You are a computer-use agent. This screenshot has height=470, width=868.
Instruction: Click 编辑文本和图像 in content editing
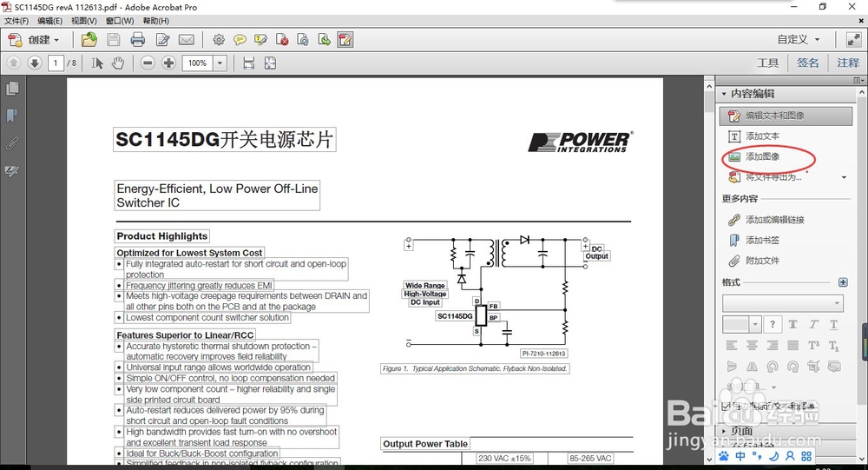click(x=786, y=116)
